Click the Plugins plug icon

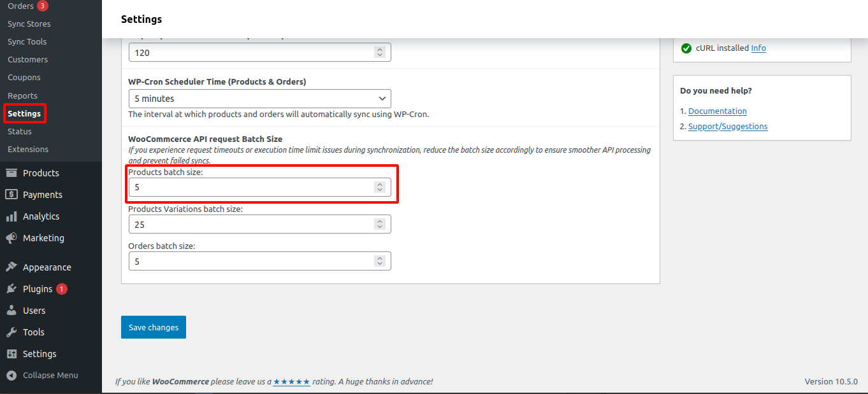(x=11, y=289)
